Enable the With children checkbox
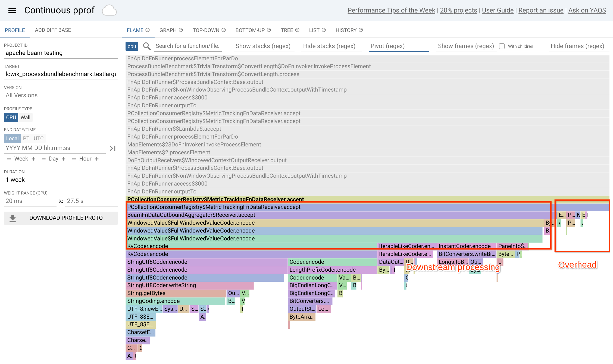This screenshot has height=364, width=613. [502, 46]
